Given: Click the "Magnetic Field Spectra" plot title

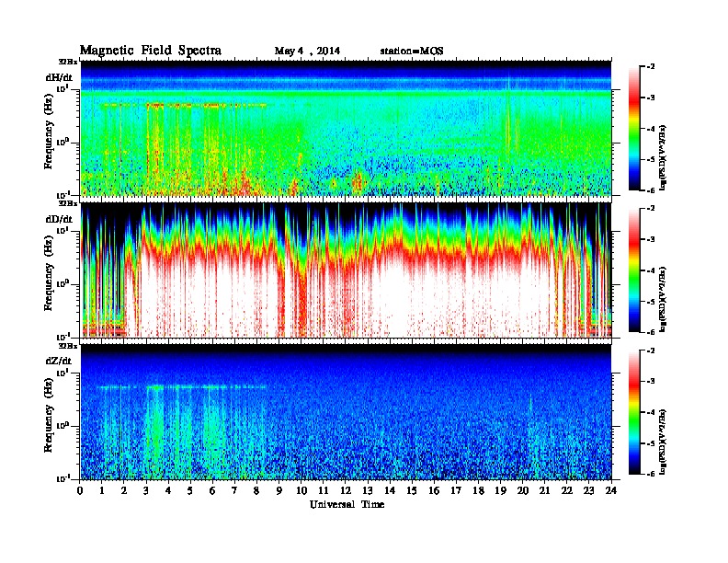Looking at the screenshot, I should point(151,51).
